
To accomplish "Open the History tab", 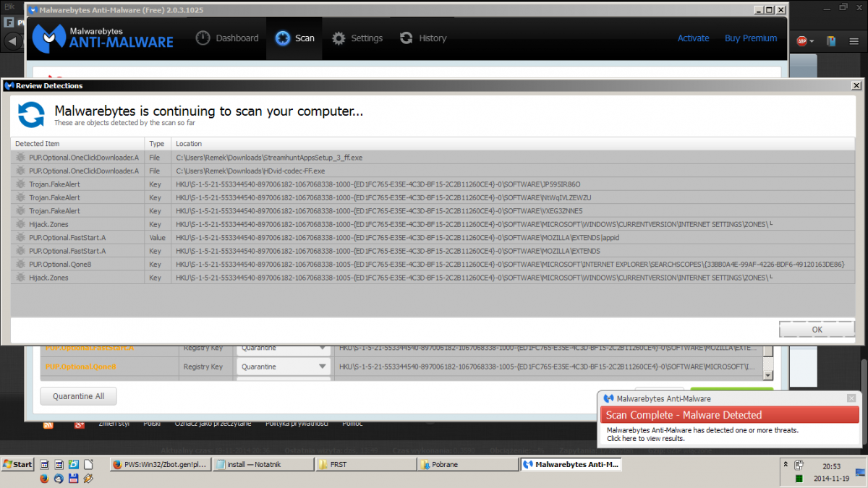I will (x=423, y=38).
